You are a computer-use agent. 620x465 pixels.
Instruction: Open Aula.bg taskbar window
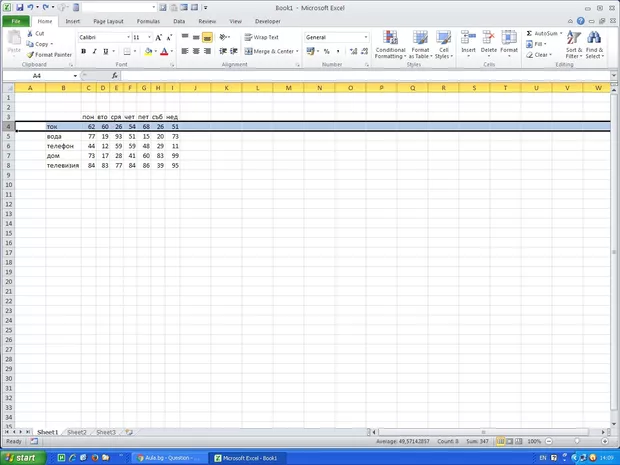click(169, 458)
